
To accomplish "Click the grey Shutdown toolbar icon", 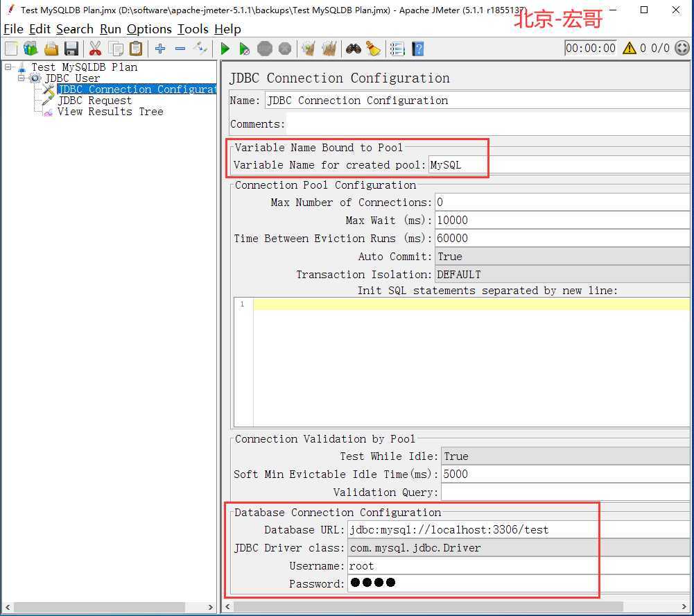I will (285, 49).
